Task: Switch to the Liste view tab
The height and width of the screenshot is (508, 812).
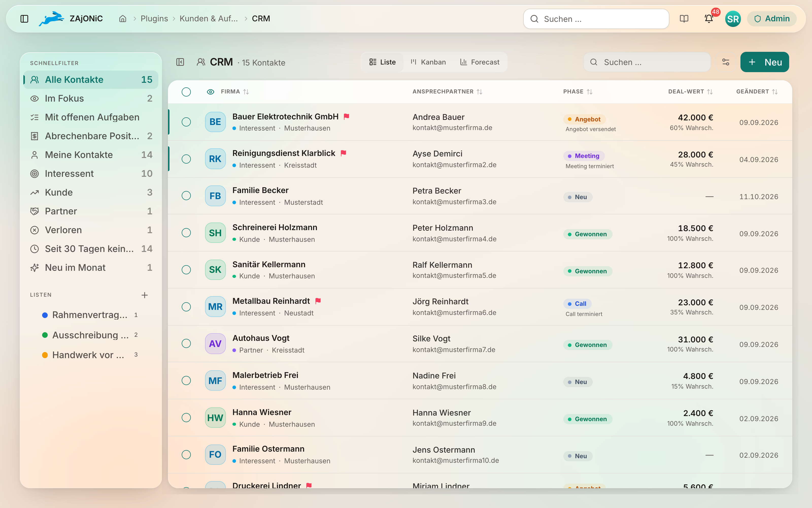Action: coord(382,62)
